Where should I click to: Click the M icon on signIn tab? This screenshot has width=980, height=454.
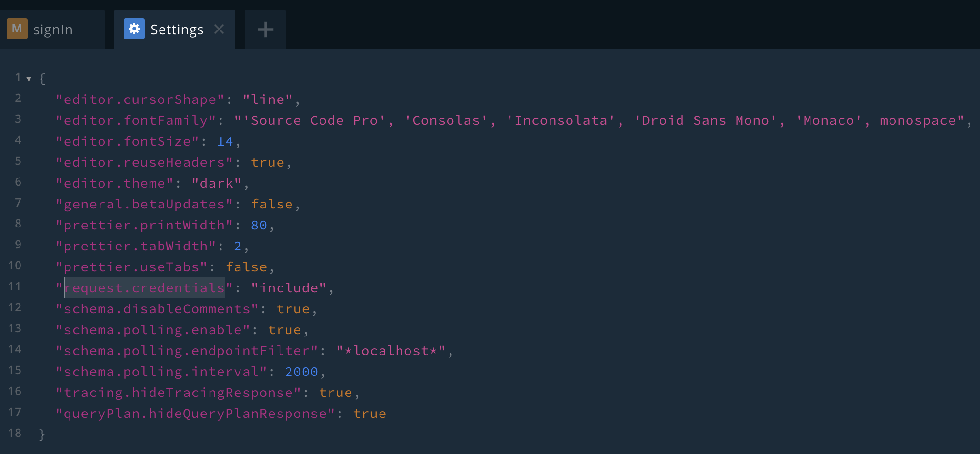[17, 29]
